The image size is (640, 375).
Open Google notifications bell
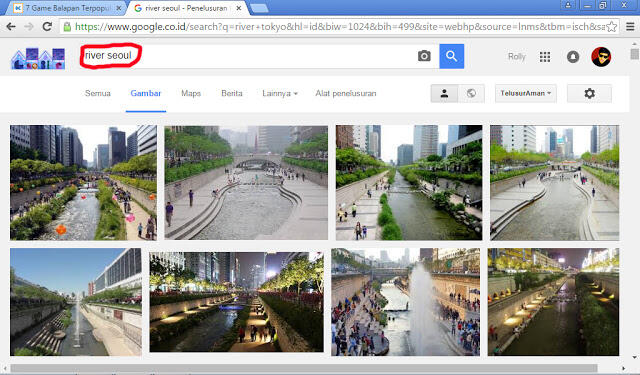[x=573, y=57]
